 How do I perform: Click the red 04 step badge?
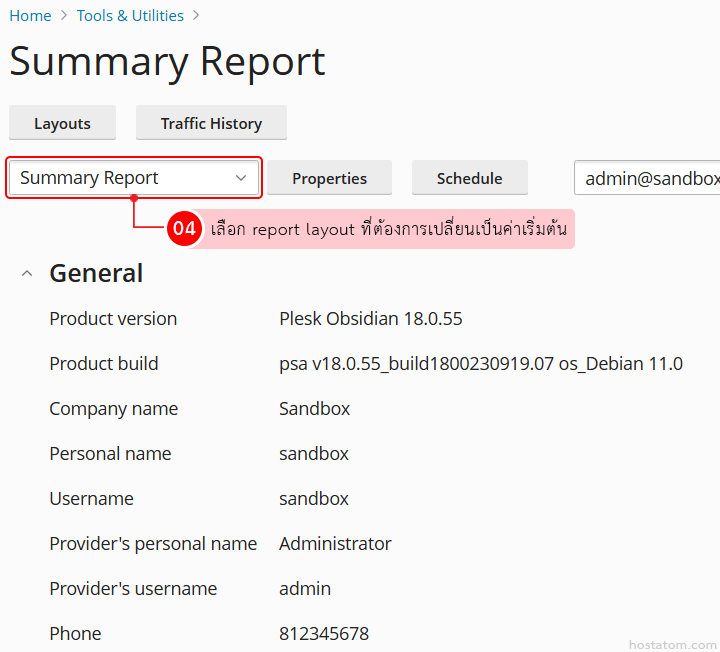pos(184,228)
